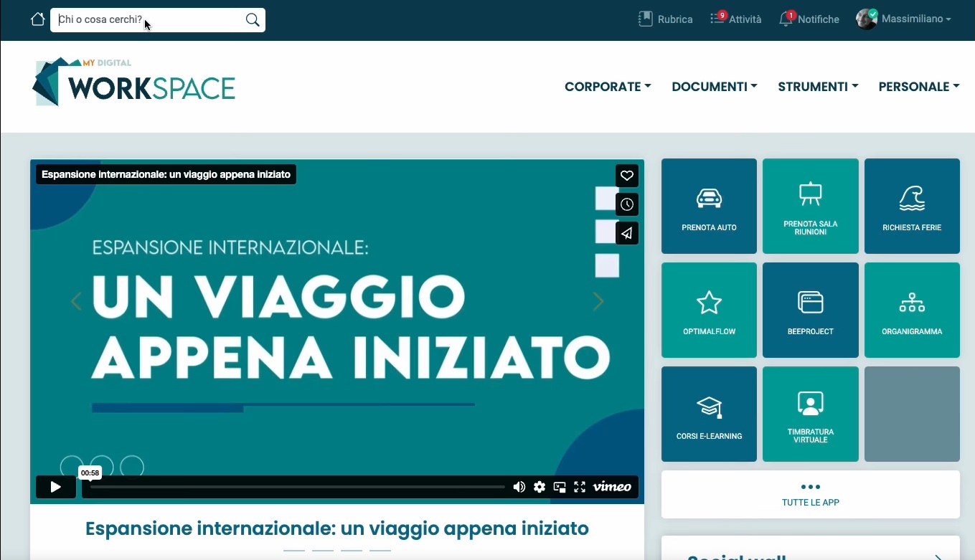Viewport: 975px width, 560px height.
Task: Open the Timbratura Virtuale tile
Action: 810,414
